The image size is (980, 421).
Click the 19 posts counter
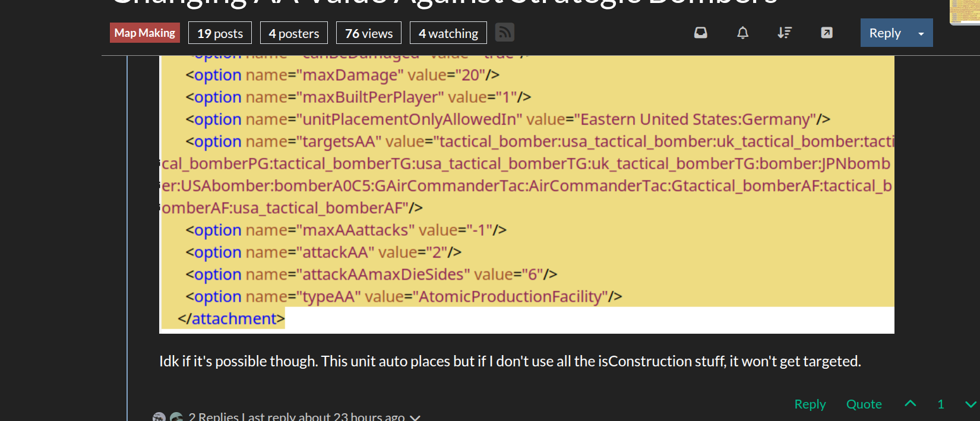[x=220, y=33]
